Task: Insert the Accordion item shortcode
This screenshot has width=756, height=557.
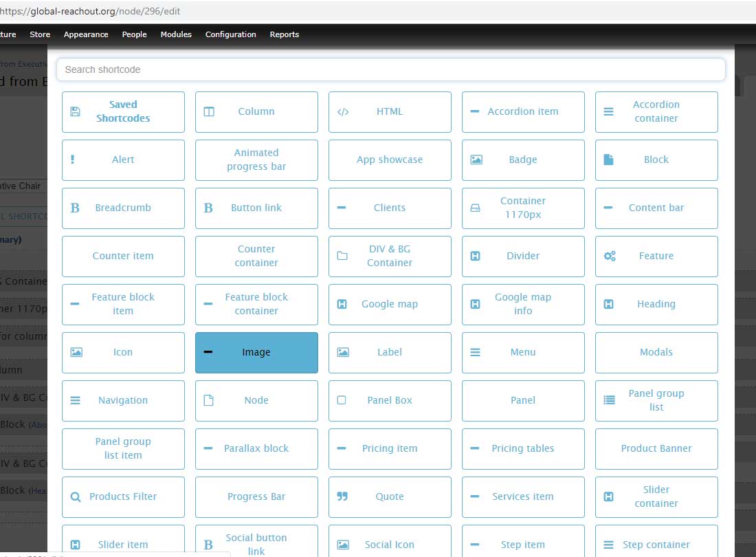Action: (x=523, y=112)
